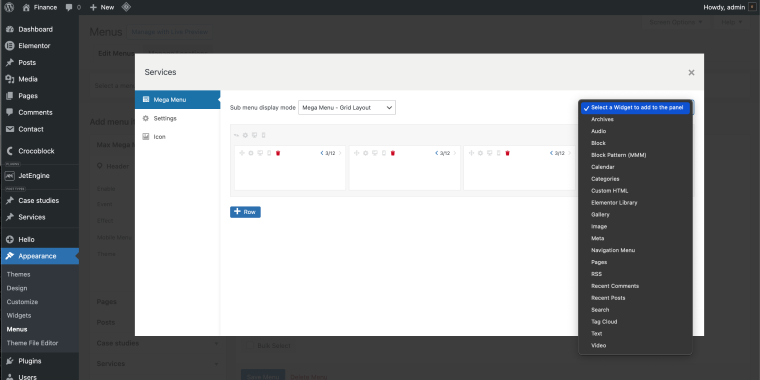760x380 pixels.
Task: Open the Sub menu display mode dropdown
Action: tap(347, 108)
